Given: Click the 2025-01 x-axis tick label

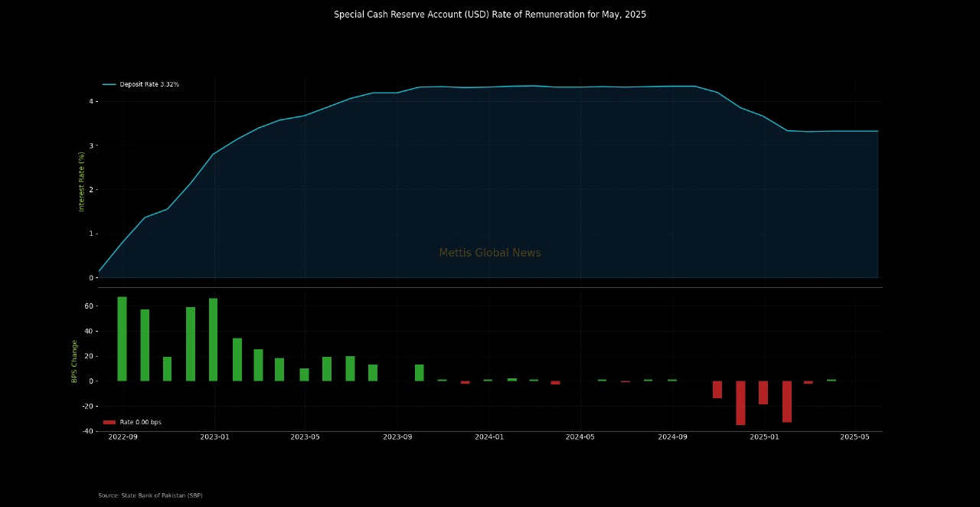Looking at the screenshot, I should [x=764, y=437].
